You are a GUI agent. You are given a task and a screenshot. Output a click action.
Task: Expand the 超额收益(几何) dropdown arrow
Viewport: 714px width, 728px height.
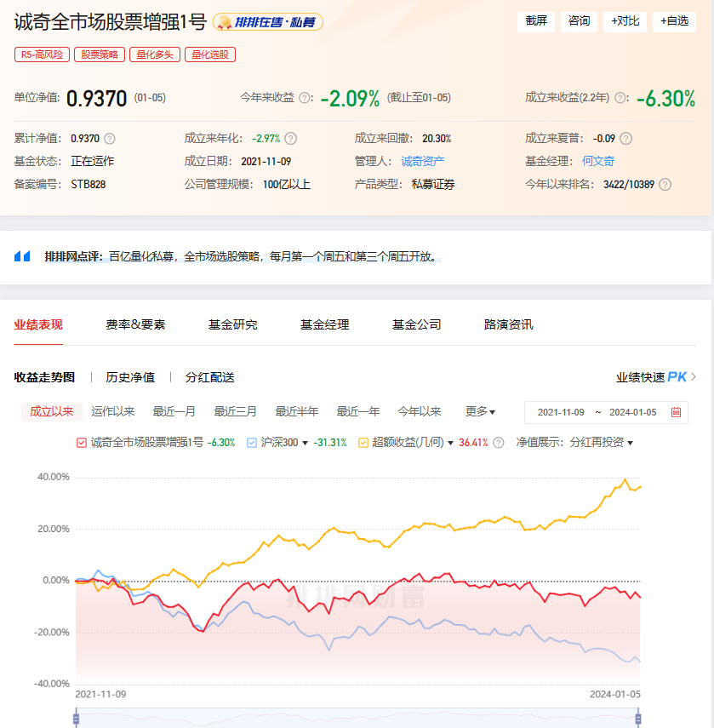tap(450, 444)
